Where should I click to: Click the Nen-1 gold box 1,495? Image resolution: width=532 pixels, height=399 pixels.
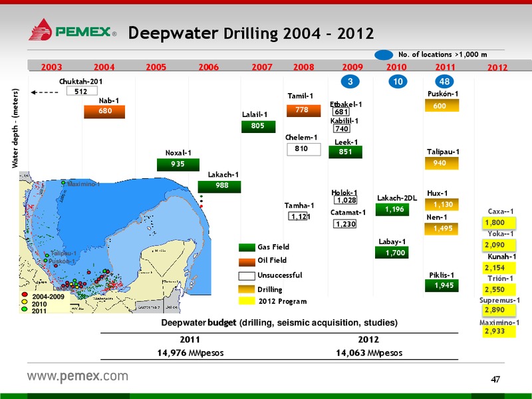[x=442, y=229]
